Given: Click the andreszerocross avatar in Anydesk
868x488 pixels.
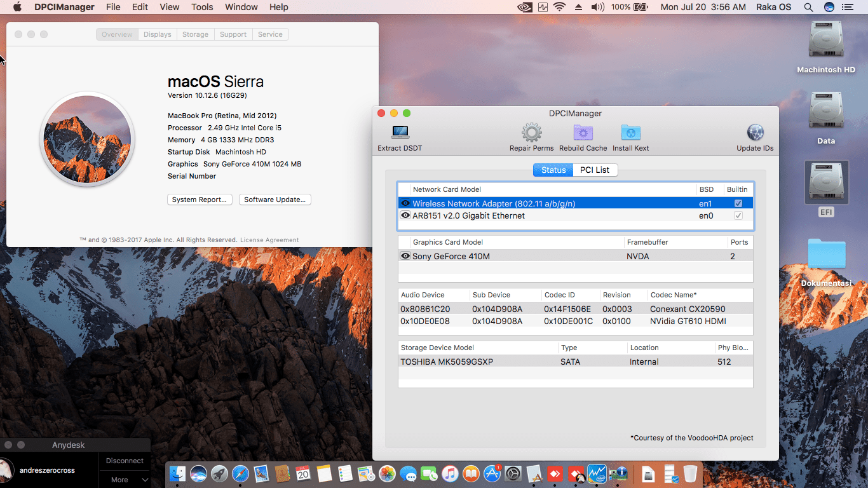Looking at the screenshot, I should click(5, 469).
